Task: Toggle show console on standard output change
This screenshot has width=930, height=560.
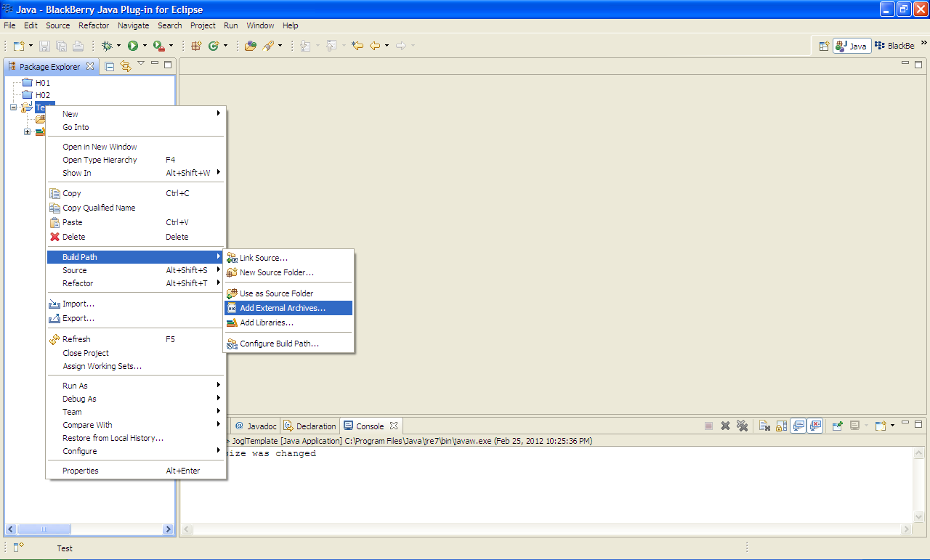Action: [798, 426]
